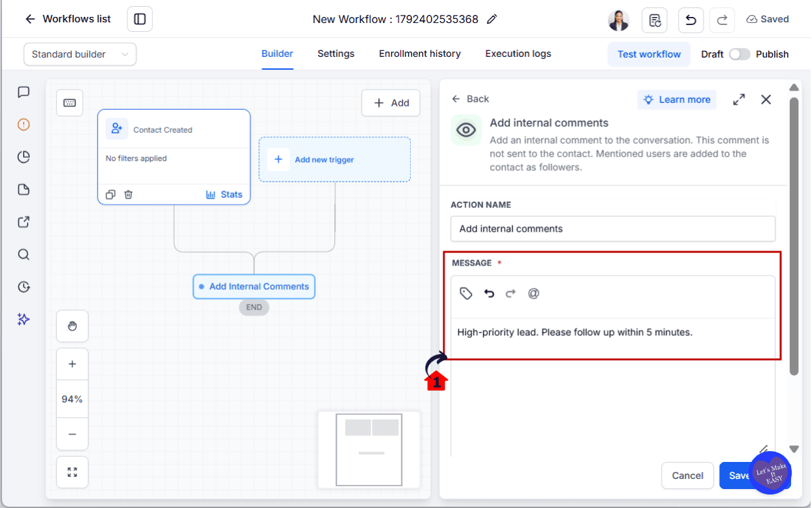Open the history clock sidebar icon

coord(24,287)
